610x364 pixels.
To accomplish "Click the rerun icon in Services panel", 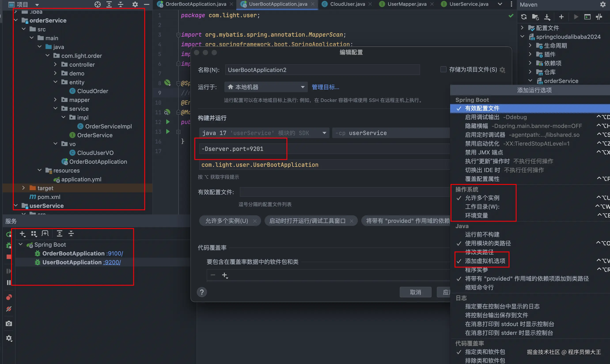I will [x=8, y=234].
